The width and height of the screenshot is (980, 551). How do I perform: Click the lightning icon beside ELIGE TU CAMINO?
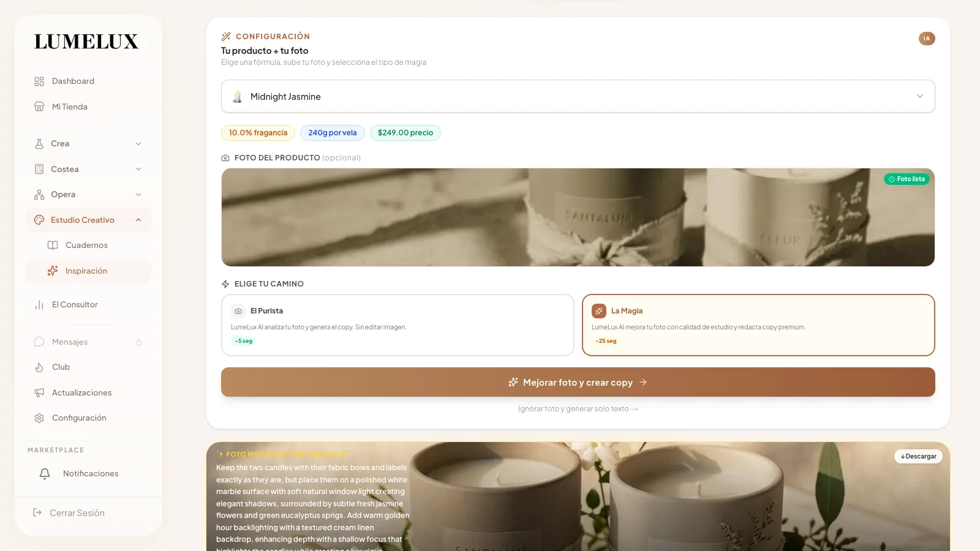(225, 284)
